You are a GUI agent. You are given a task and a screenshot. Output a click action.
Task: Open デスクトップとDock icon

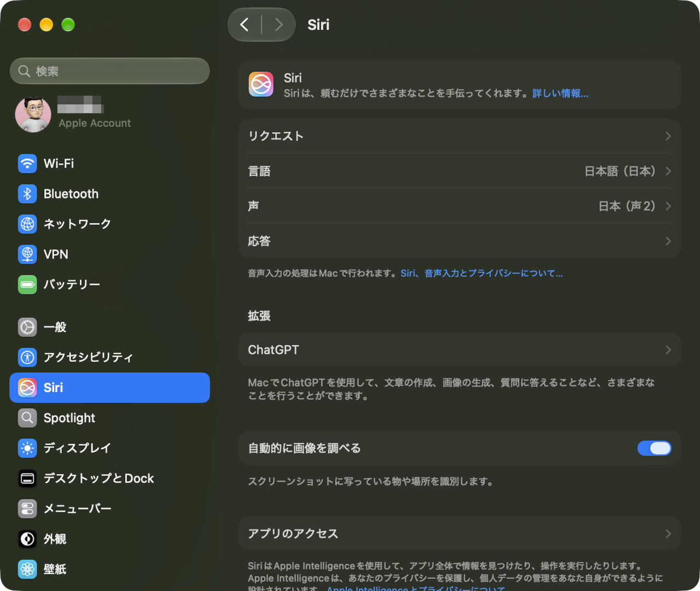pos(27,478)
